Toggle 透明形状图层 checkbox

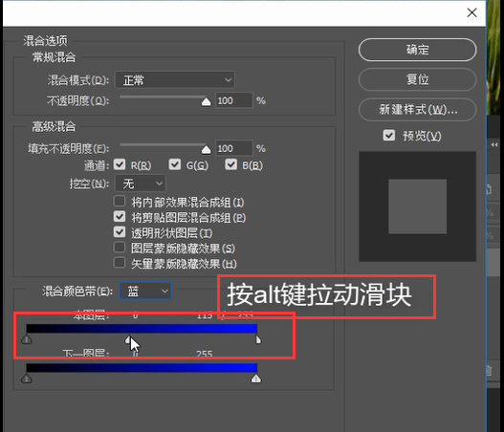pyautogui.click(x=120, y=232)
